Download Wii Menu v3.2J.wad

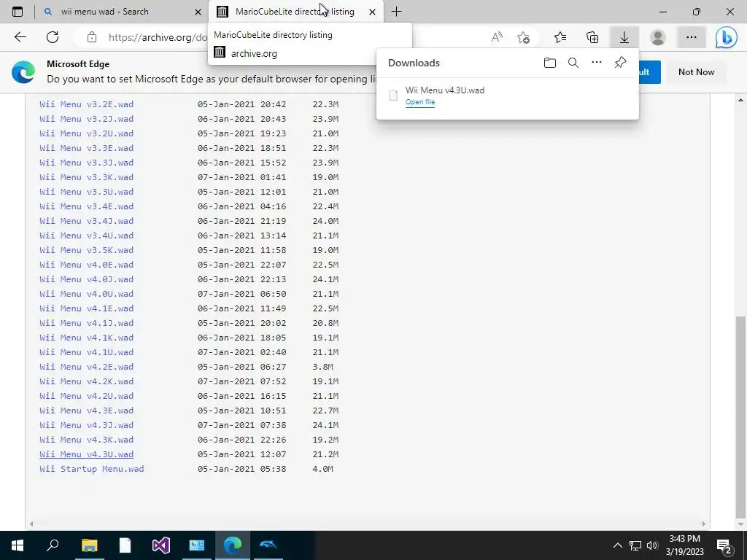tap(87, 119)
